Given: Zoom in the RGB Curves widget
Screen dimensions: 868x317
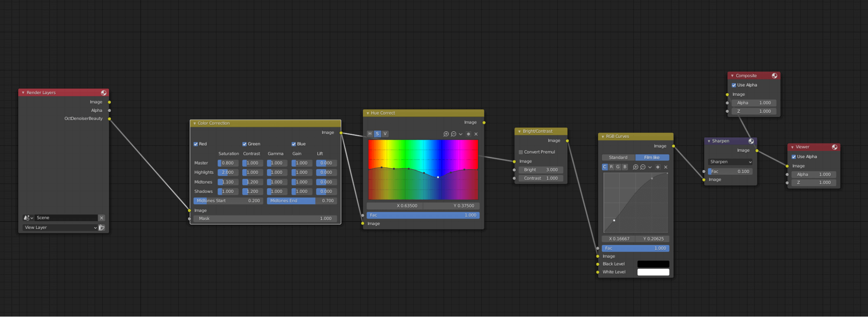Looking at the screenshot, I should point(636,167).
